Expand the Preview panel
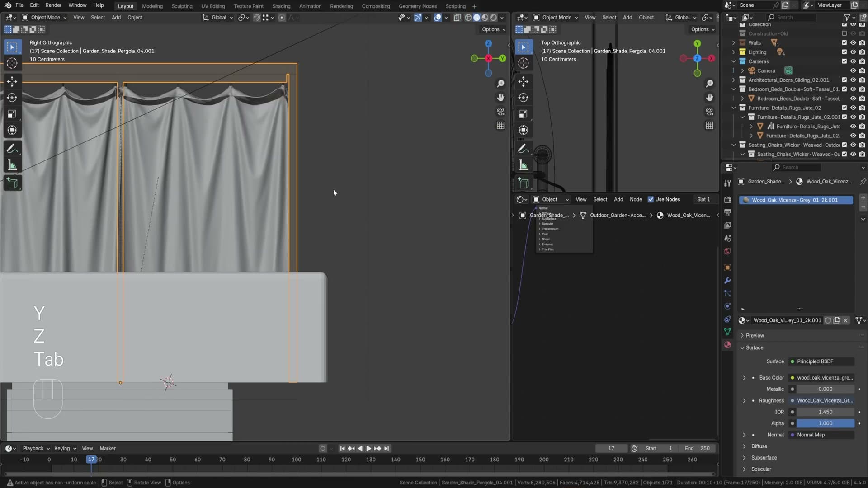The width and height of the screenshot is (868, 488). coord(755,336)
